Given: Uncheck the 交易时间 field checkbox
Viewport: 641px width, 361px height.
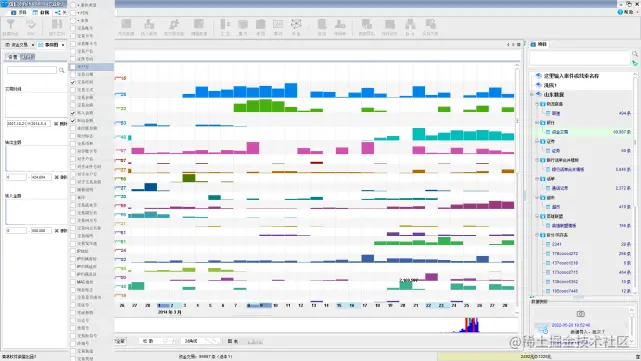Looking at the screenshot, I should [73, 82].
